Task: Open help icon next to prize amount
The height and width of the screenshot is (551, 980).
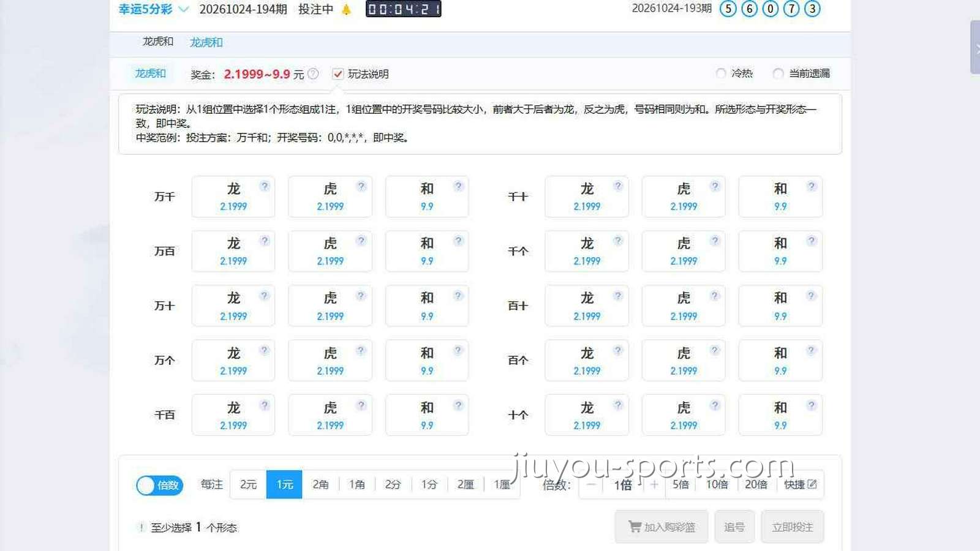Action: [x=313, y=74]
